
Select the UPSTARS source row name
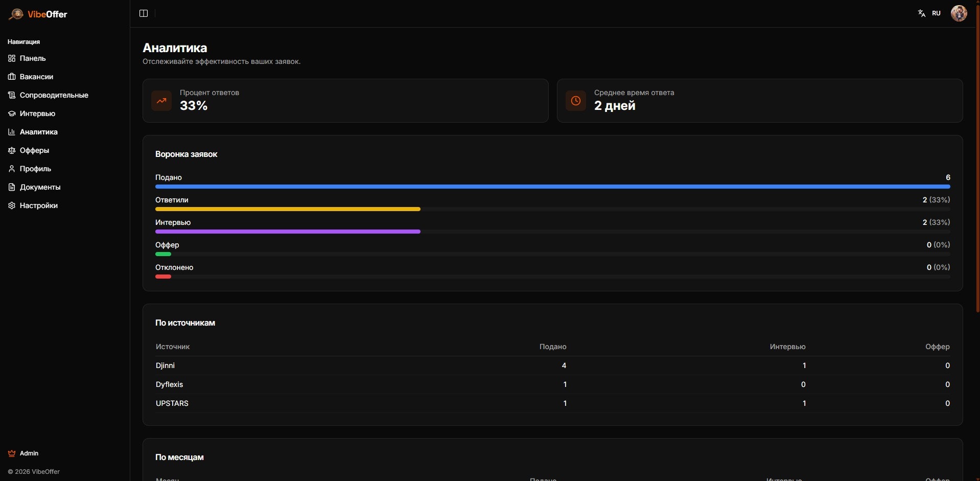click(x=172, y=403)
